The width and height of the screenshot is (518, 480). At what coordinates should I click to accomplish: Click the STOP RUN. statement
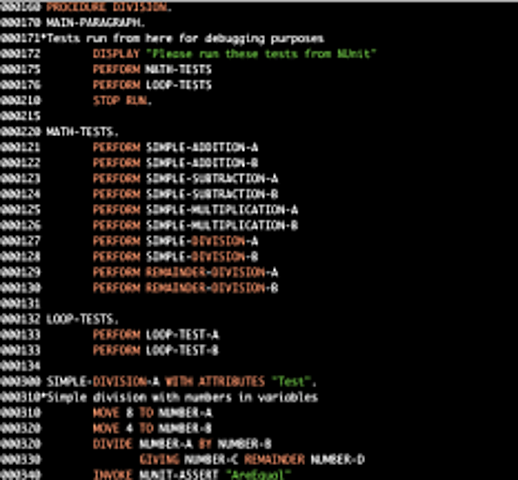coord(122,101)
